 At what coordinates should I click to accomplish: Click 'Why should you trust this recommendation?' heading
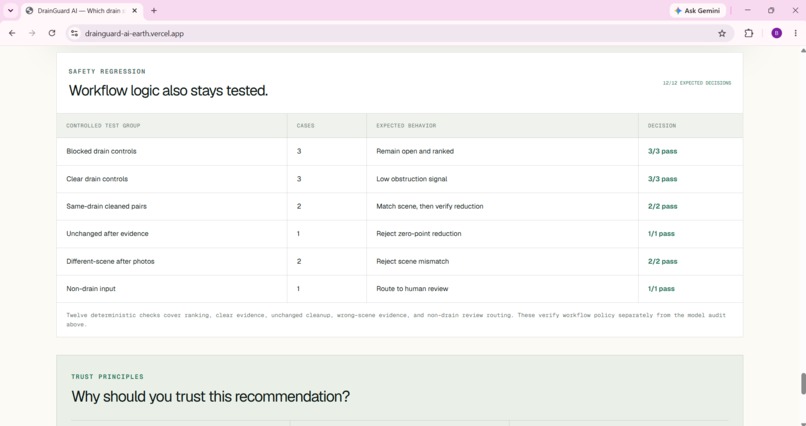[210, 397]
